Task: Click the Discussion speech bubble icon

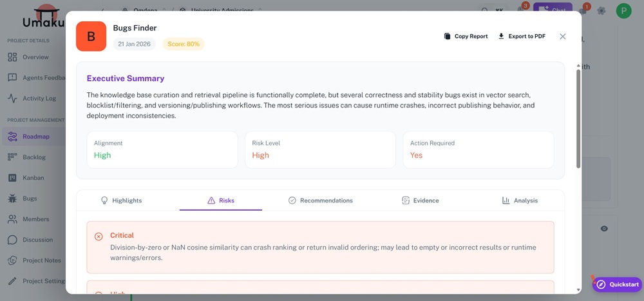Action: tap(12, 240)
